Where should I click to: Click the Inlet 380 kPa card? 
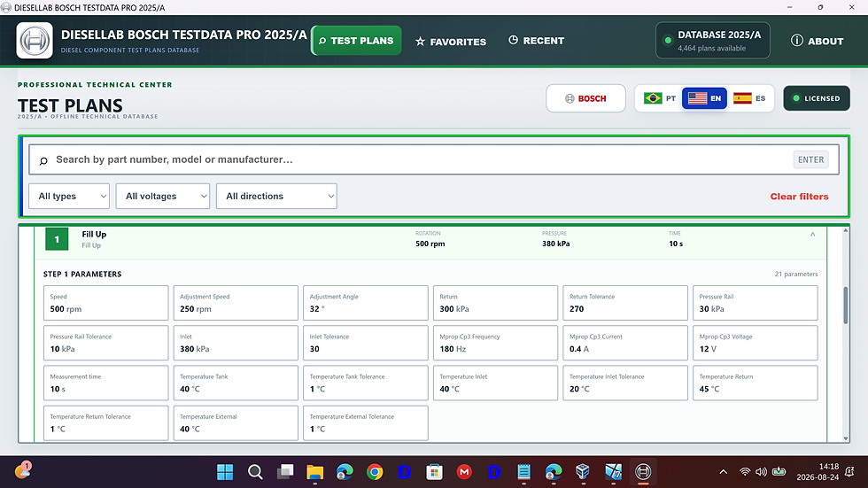pos(236,343)
